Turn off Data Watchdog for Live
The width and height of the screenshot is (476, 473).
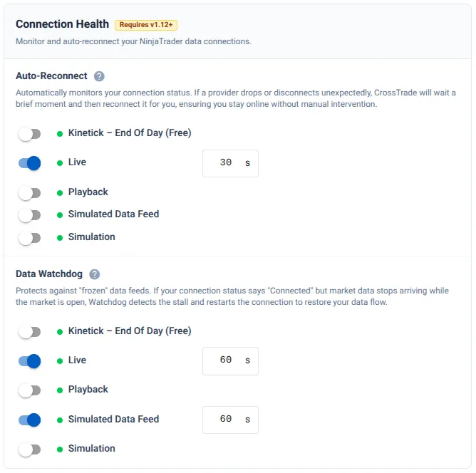click(x=29, y=360)
